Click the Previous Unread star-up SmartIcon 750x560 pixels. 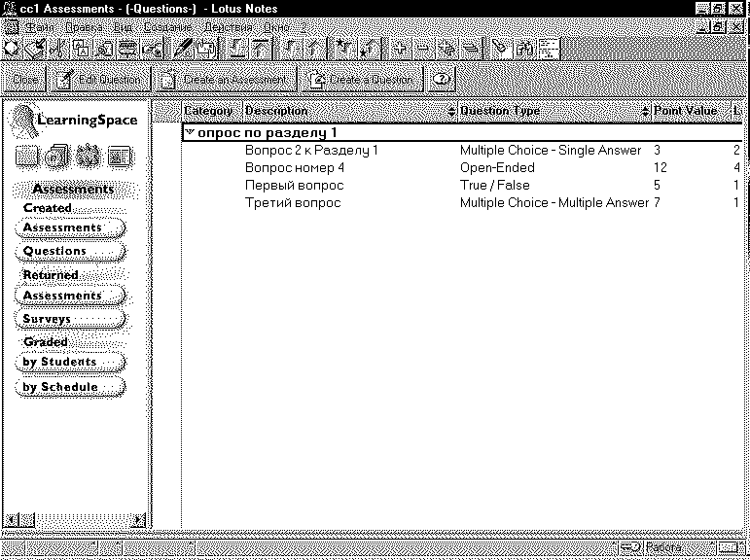pyautogui.click(x=368, y=50)
